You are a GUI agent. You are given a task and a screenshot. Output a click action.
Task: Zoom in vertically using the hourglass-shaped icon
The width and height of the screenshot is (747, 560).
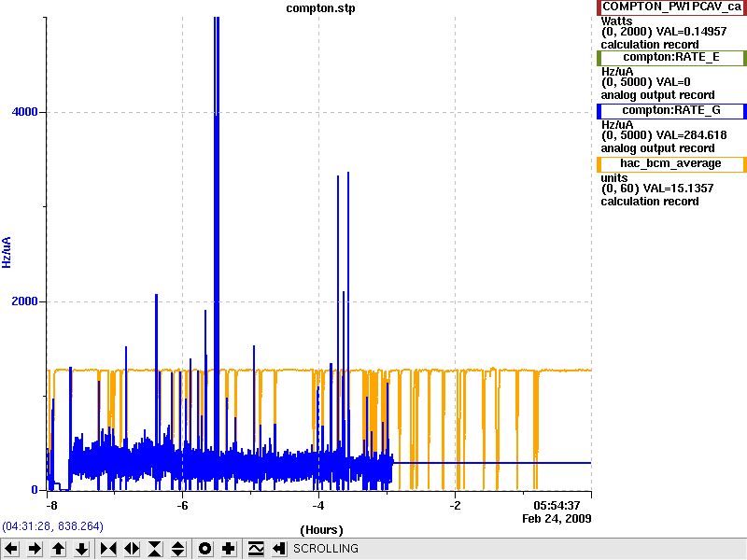pyautogui.click(x=155, y=549)
